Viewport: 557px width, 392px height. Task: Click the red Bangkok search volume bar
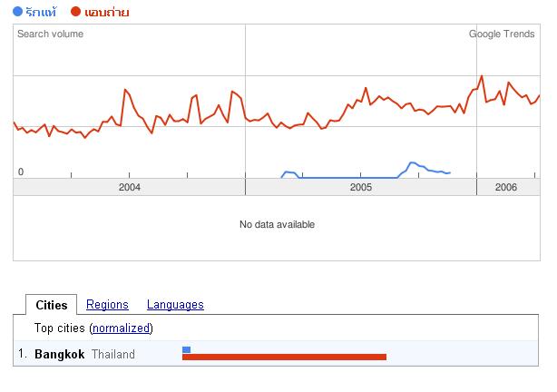tap(284, 357)
